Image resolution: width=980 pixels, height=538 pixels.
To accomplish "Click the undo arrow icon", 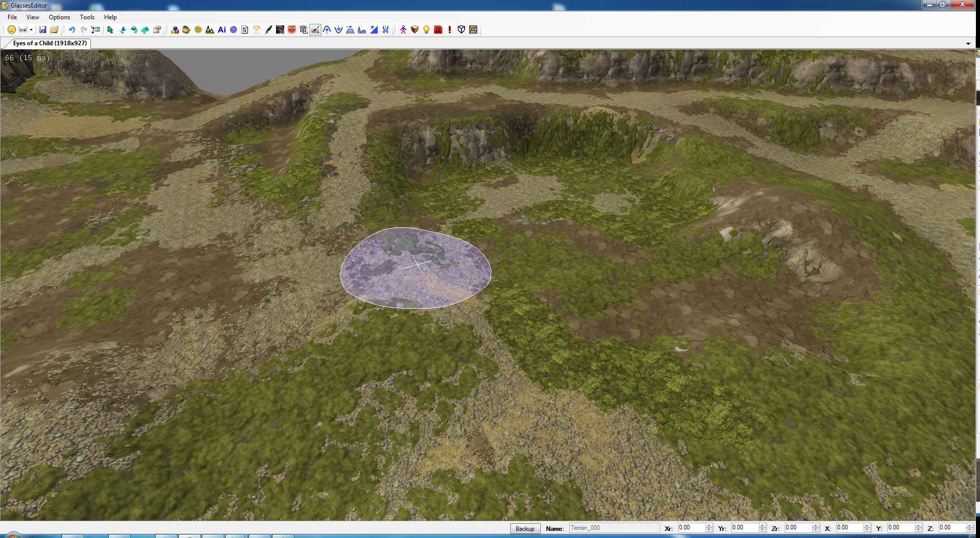I will tap(72, 30).
